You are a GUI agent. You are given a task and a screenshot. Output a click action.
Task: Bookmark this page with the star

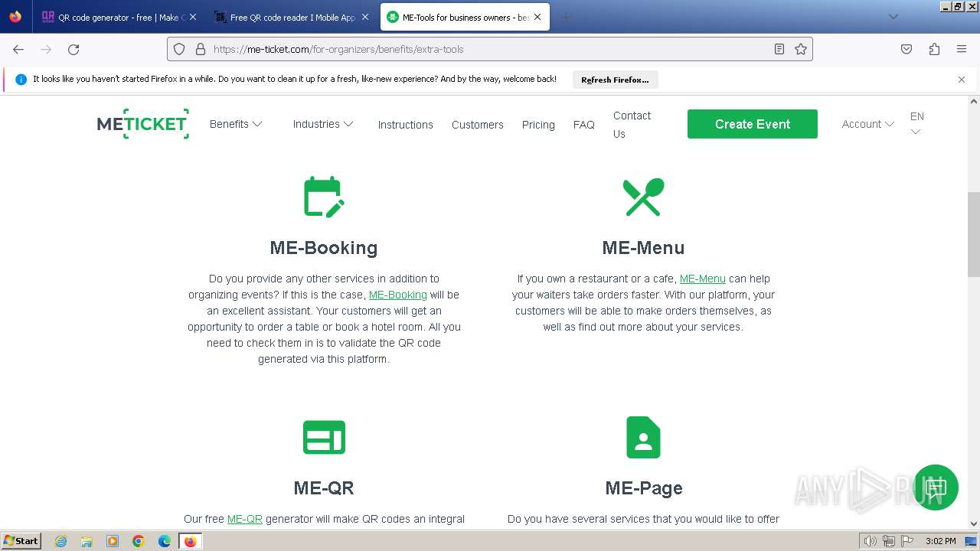click(x=801, y=49)
